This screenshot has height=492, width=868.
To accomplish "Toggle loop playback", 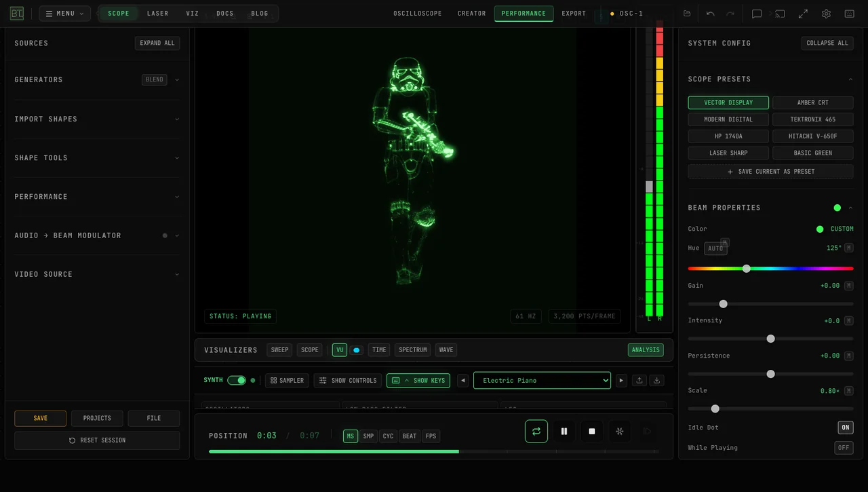I will pyautogui.click(x=536, y=431).
